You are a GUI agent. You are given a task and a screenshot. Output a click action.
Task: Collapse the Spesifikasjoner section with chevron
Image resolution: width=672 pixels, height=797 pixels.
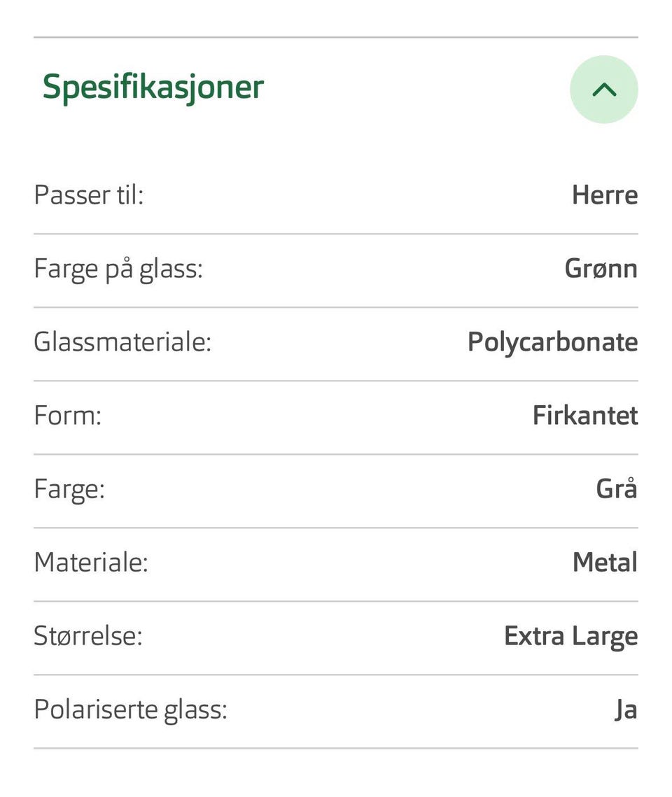603,90
